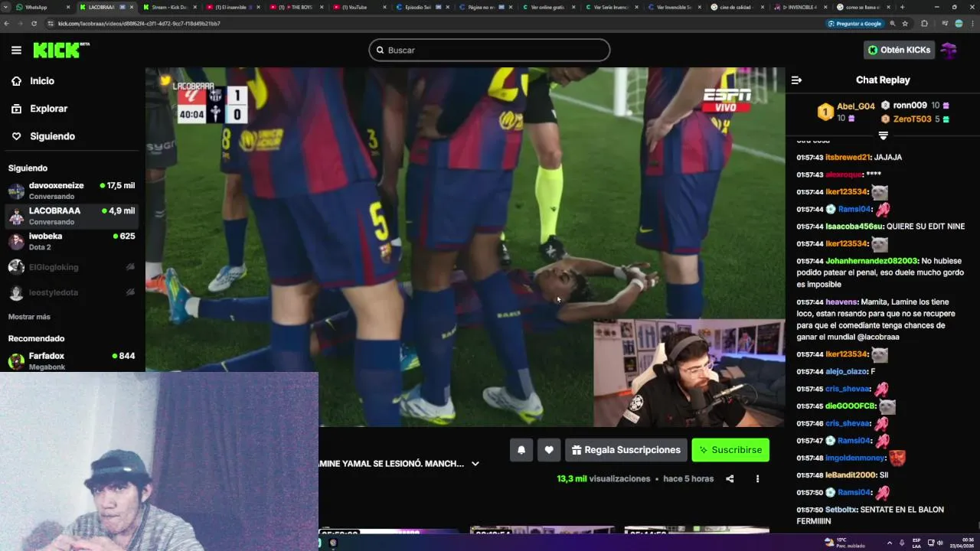Switch to YouTube browser tab
Screen dimensions: 980x551
click(x=358, y=7)
